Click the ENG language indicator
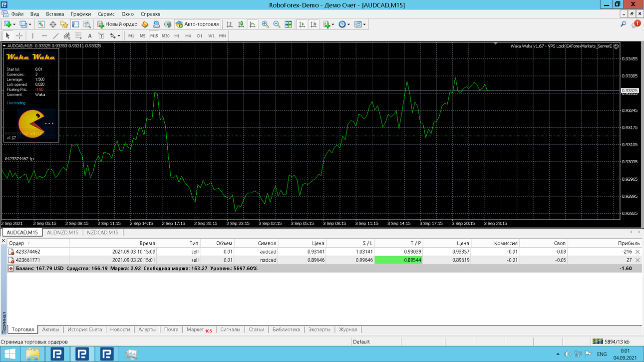Screen dimensions: 644x362 click(602, 355)
